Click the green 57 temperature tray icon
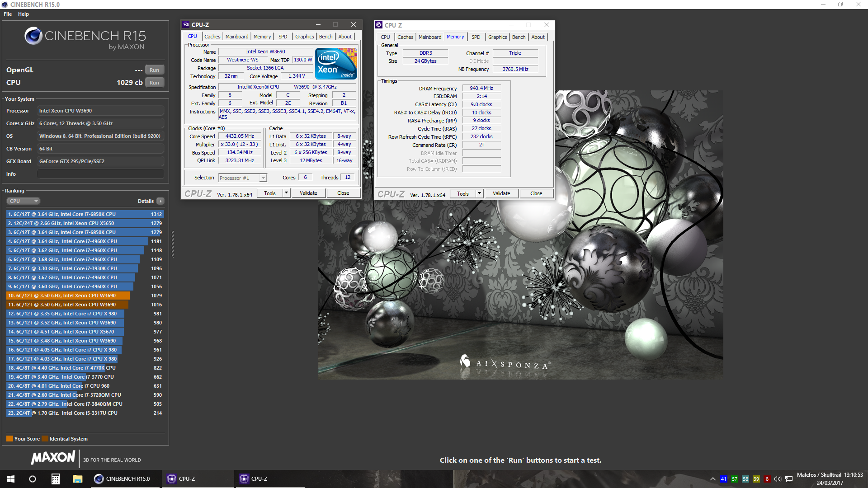Screen dimensions: 868x488 pos(735,479)
